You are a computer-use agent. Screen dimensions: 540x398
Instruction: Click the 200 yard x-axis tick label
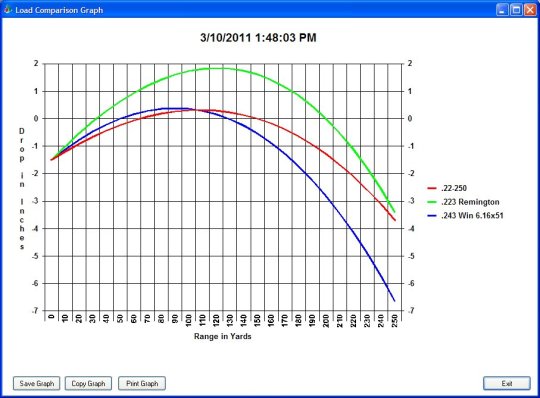coord(326,321)
